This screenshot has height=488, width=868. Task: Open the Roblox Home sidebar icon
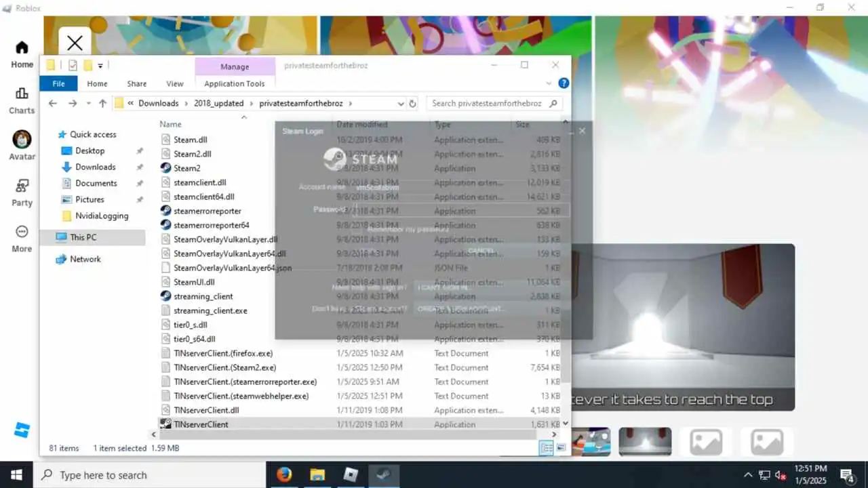click(x=22, y=47)
